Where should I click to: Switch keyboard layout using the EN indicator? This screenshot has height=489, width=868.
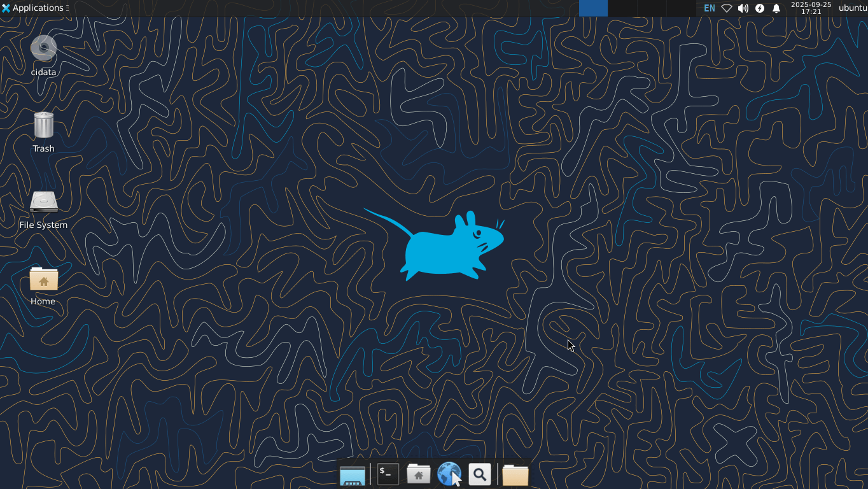pyautogui.click(x=709, y=8)
